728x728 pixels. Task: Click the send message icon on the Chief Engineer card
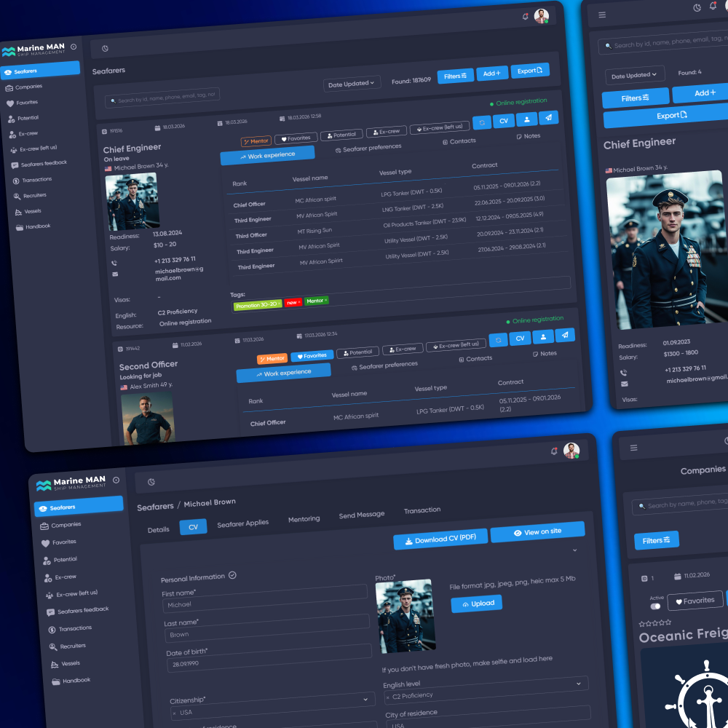pos(548,117)
